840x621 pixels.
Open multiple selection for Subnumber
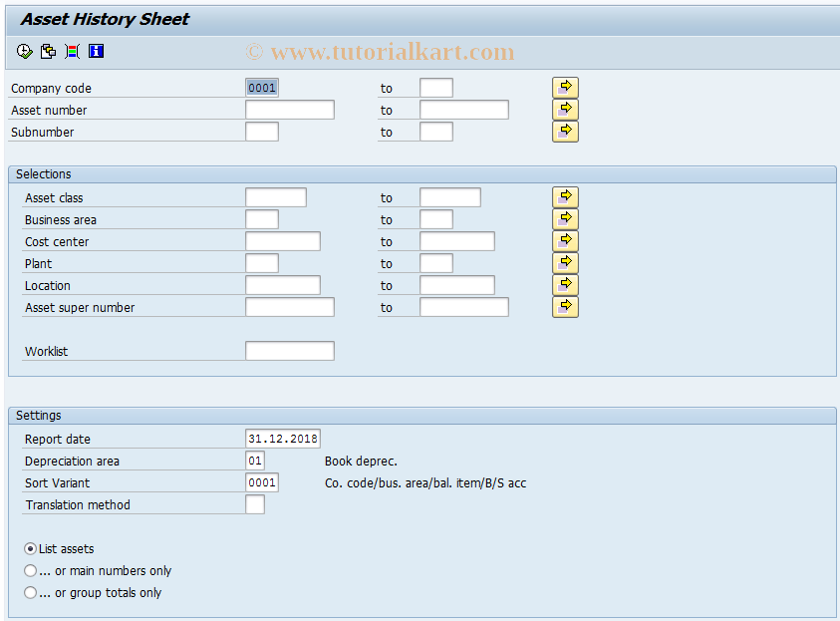(x=565, y=132)
